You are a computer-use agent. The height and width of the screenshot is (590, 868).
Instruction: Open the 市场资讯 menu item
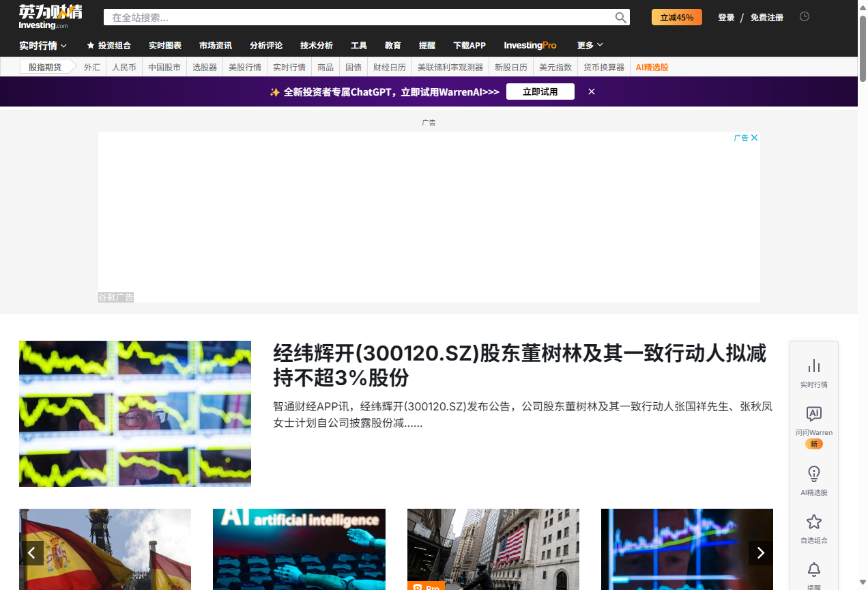tap(215, 45)
